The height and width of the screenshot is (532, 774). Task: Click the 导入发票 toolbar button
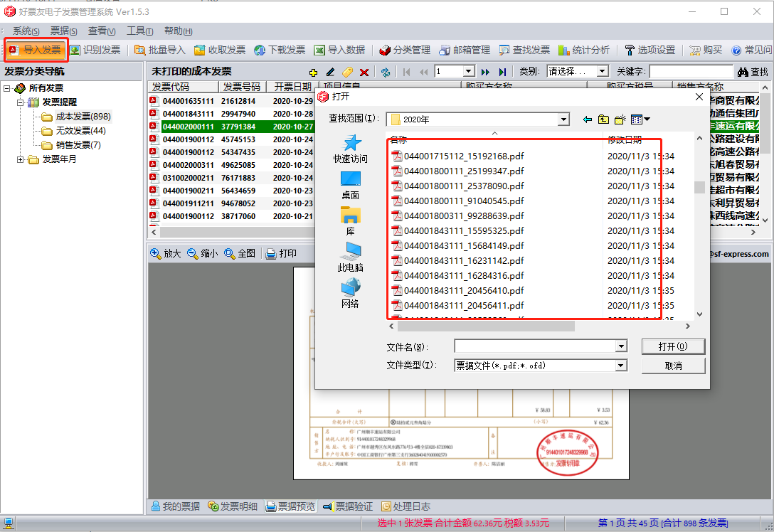click(x=36, y=50)
